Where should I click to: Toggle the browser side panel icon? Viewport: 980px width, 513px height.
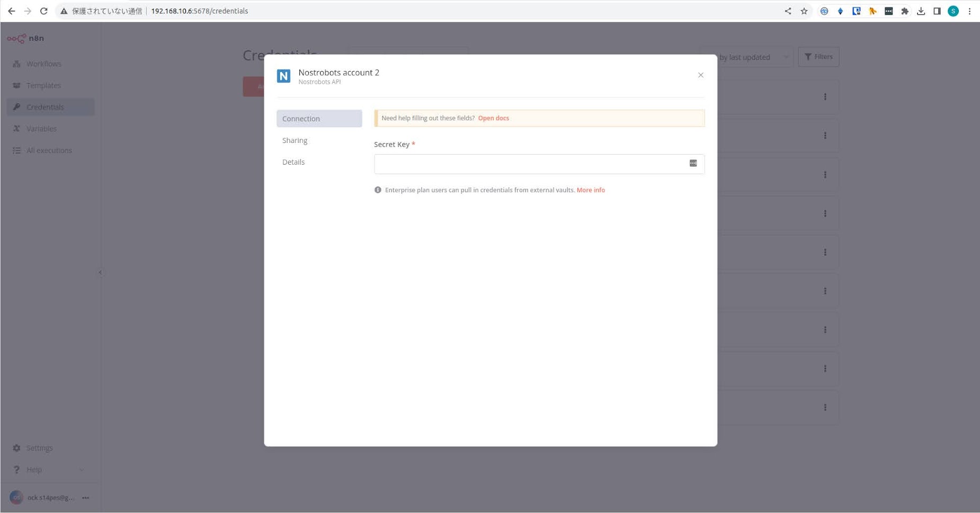click(937, 11)
